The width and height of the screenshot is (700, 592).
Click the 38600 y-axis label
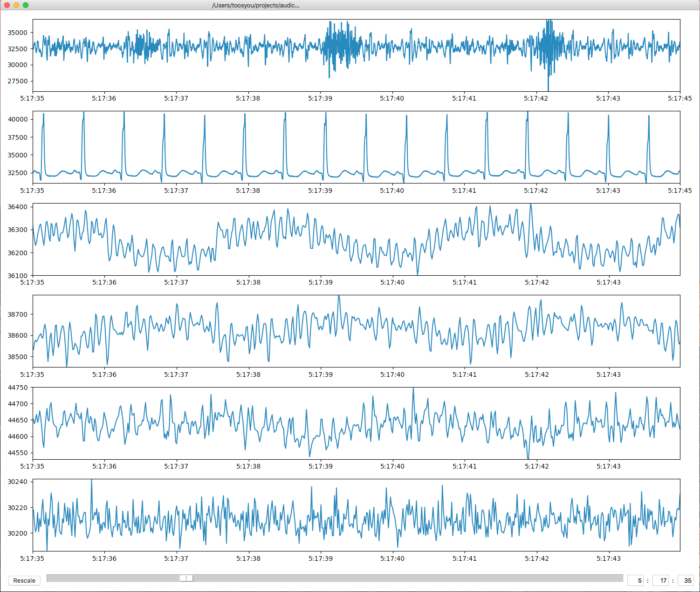(18, 335)
